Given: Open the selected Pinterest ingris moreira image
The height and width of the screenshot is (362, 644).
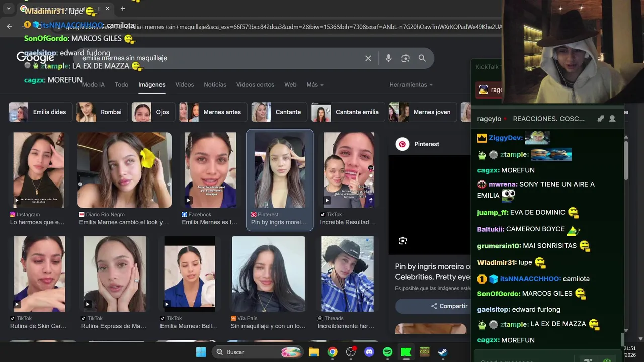Looking at the screenshot, I should point(280,170).
